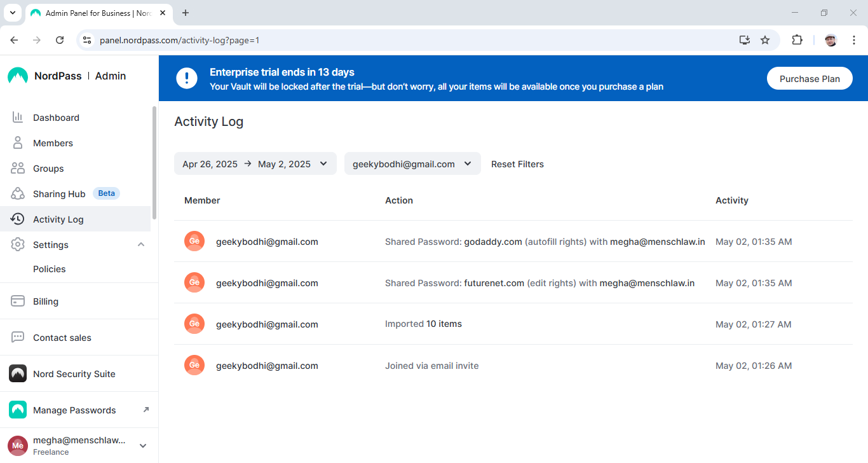Click the Members person icon
The height and width of the screenshot is (463, 868).
[18, 143]
